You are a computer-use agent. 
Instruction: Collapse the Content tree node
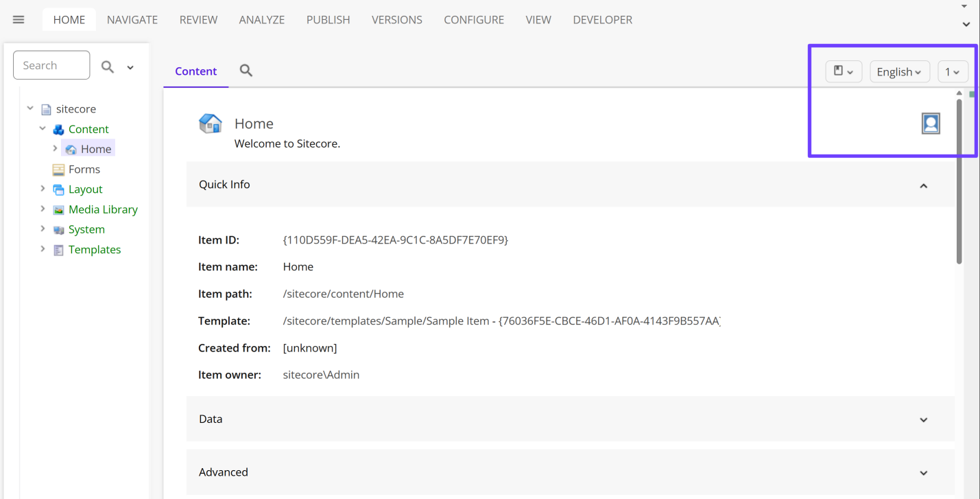pos(43,128)
